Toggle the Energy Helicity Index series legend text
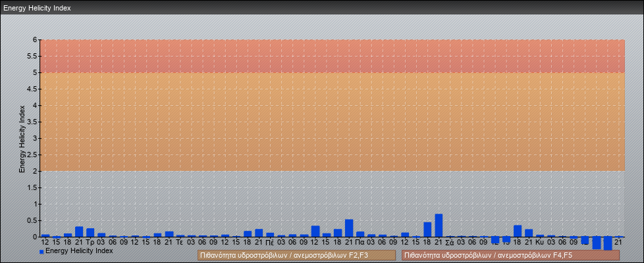The image size is (644, 263). (x=79, y=251)
